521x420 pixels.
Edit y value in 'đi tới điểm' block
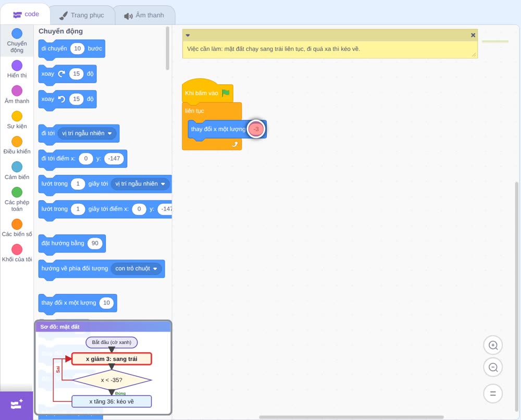point(114,158)
